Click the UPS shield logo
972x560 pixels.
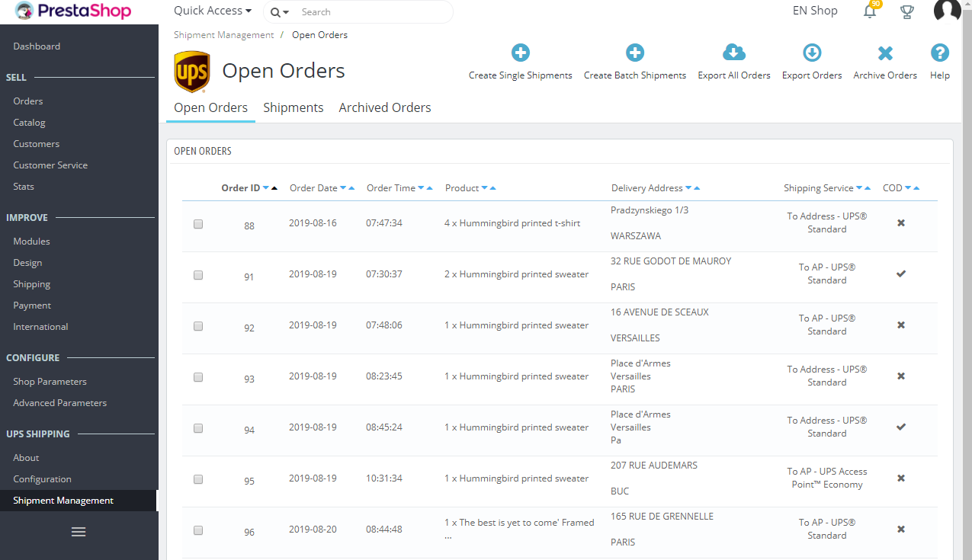pos(192,72)
